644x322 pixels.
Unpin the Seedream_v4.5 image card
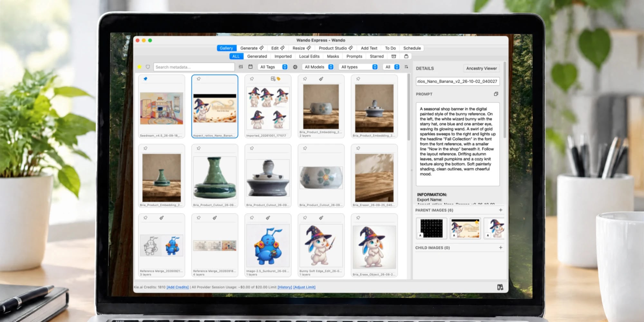coord(146,79)
